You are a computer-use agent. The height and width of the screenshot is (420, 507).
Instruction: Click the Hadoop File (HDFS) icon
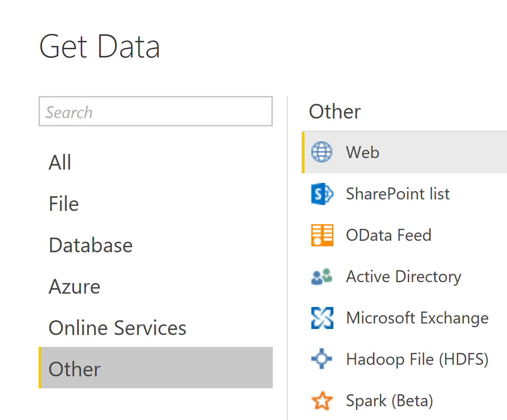tap(322, 359)
